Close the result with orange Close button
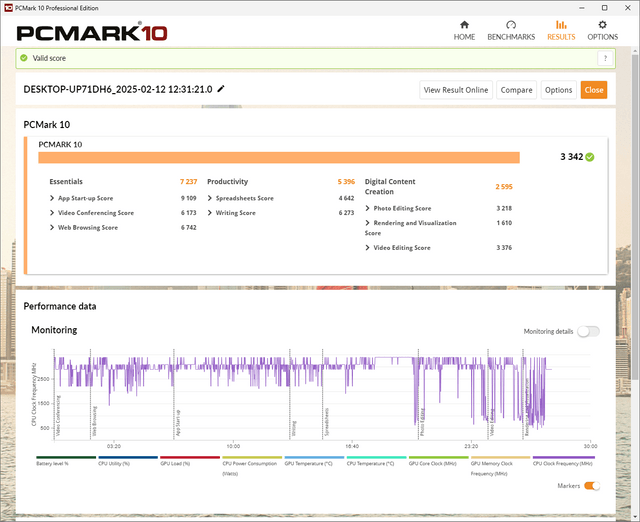The height and width of the screenshot is (522, 640). [x=594, y=90]
